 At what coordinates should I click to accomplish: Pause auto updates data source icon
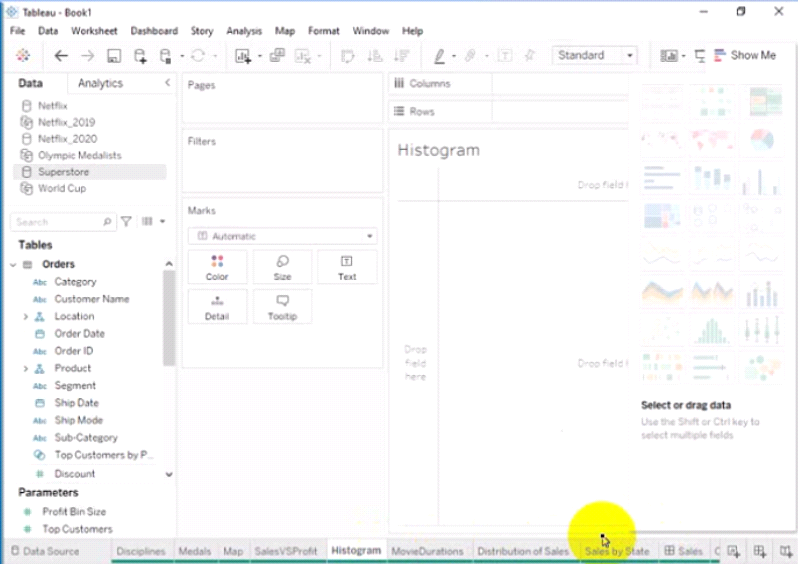click(x=165, y=56)
